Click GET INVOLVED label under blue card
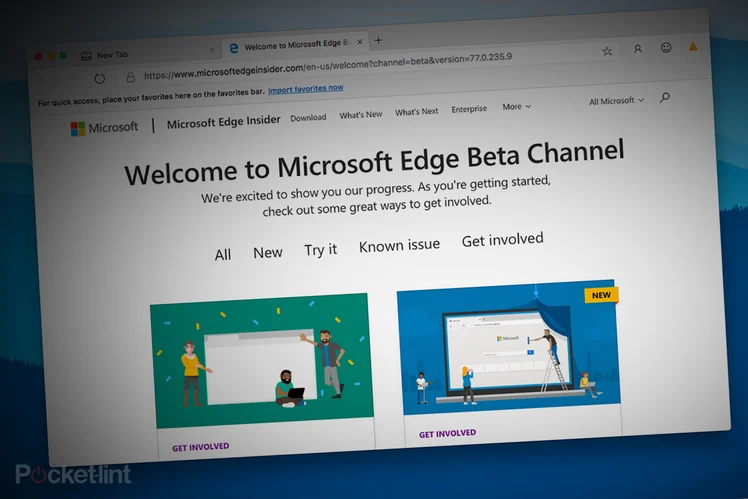Viewport: 748px width, 499px height. (x=447, y=434)
